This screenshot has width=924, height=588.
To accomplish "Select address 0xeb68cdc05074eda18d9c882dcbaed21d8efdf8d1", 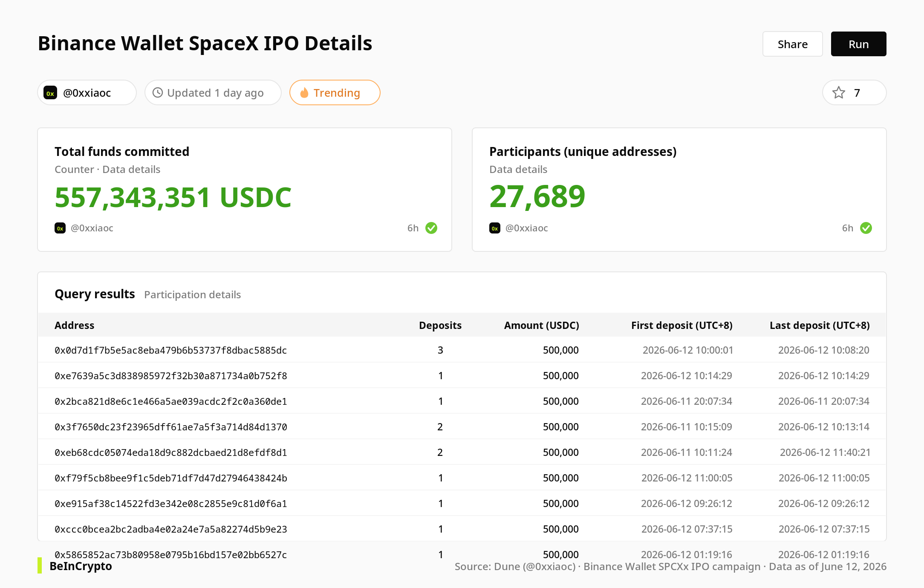I will [171, 453].
